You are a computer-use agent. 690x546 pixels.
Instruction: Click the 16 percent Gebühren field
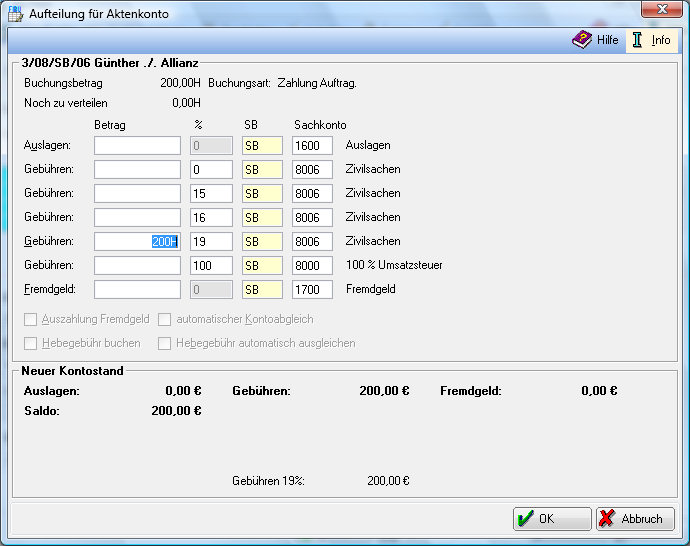coord(211,217)
